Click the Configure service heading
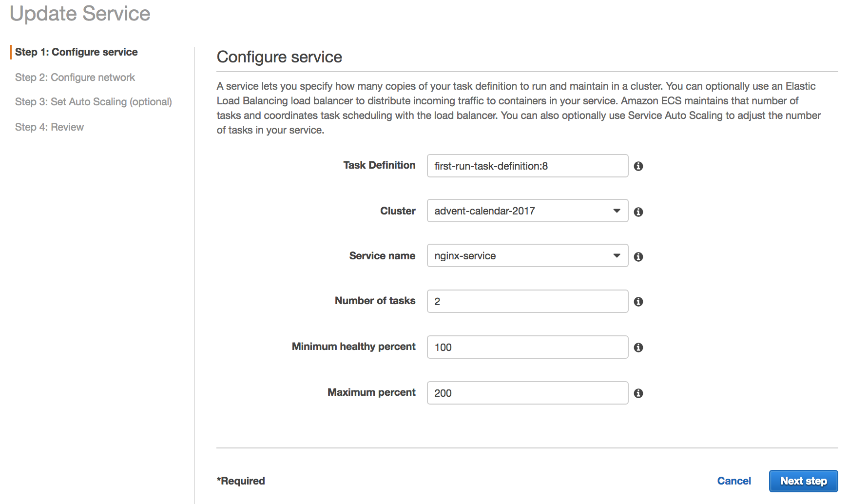The width and height of the screenshot is (849, 504). (x=279, y=57)
